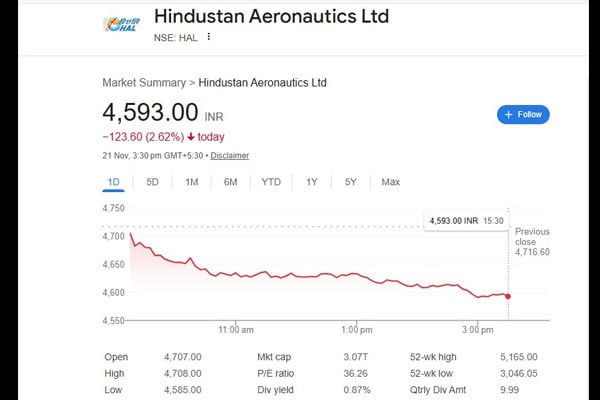Click the 4,593.00 INR 15:30 price tooltip

[466, 220]
